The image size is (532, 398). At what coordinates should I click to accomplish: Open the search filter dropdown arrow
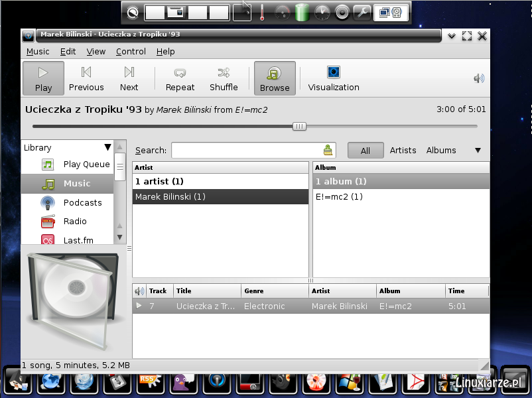(x=478, y=150)
